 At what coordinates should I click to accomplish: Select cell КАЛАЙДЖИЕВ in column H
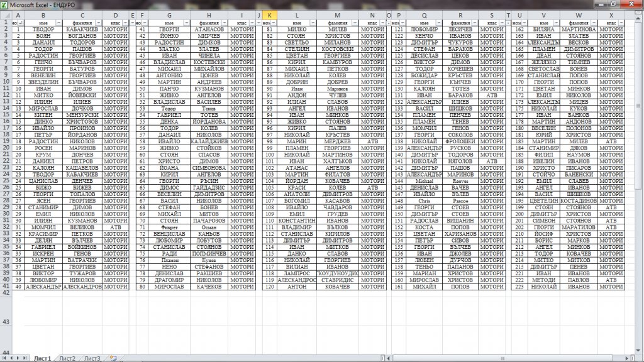(x=209, y=141)
